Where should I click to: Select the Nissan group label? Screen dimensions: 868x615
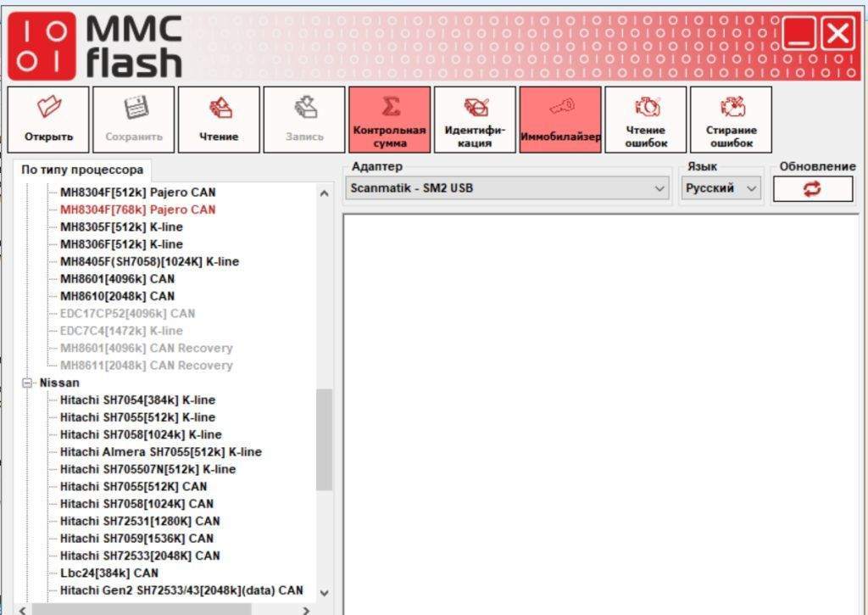point(59,383)
